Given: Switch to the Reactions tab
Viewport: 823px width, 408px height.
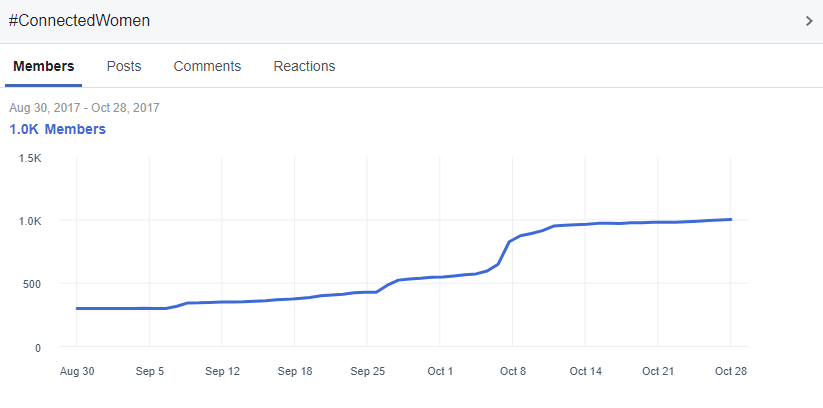Looking at the screenshot, I should point(304,67).
